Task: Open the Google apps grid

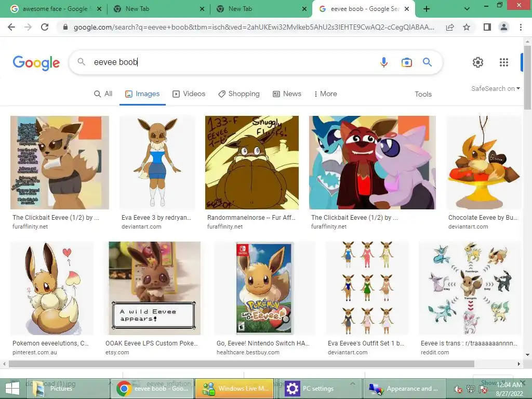Action: point(504,62)
